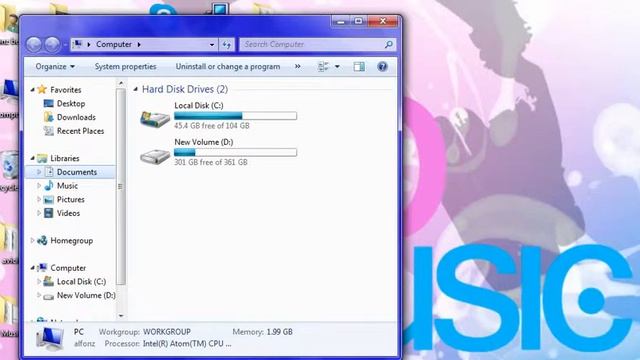640x360 pixels.
Task: Click Local Disk (C:) drive icon
Action: tap(155, 119)
